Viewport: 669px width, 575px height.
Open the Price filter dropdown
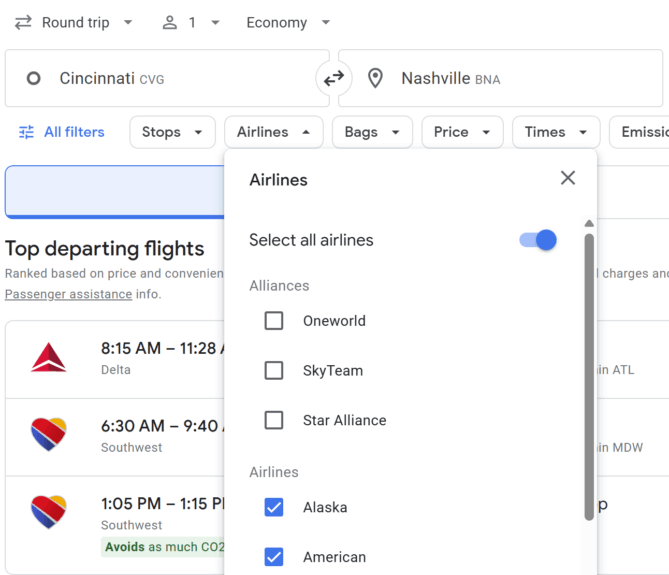(462, 132)
